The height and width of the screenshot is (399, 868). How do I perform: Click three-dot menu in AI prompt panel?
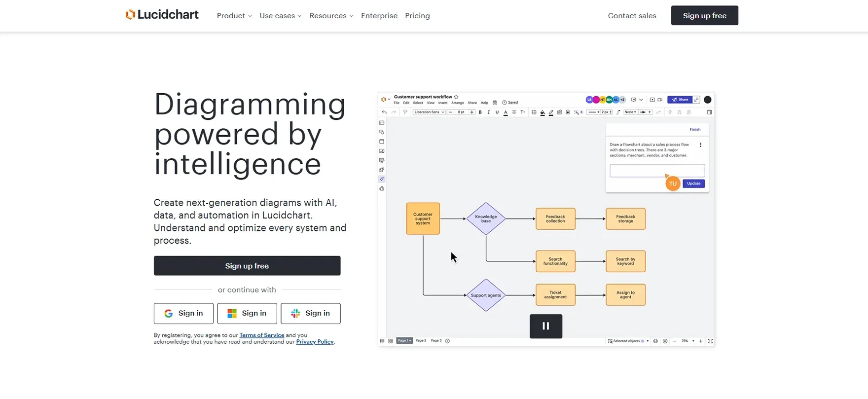pyautogui.click(x=700, y=145)
